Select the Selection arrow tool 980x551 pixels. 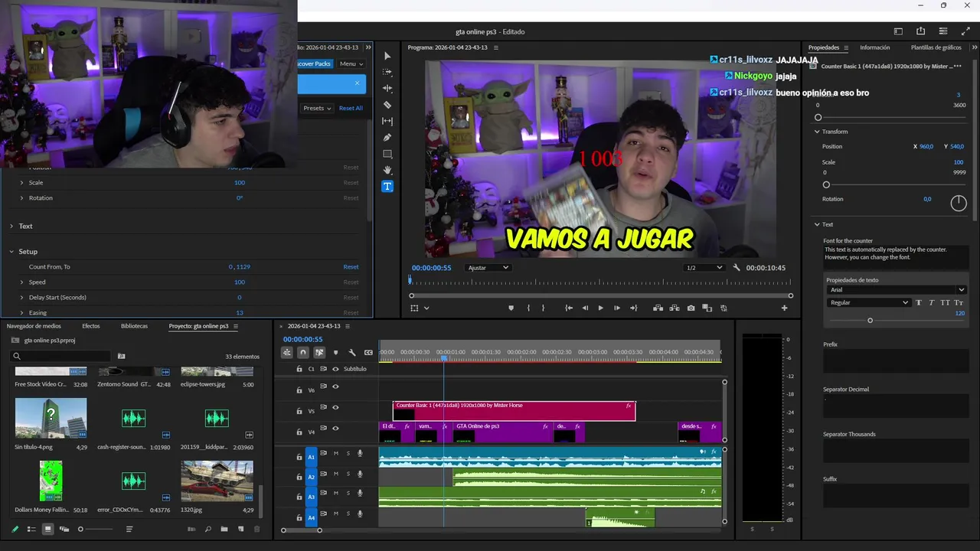387,56
